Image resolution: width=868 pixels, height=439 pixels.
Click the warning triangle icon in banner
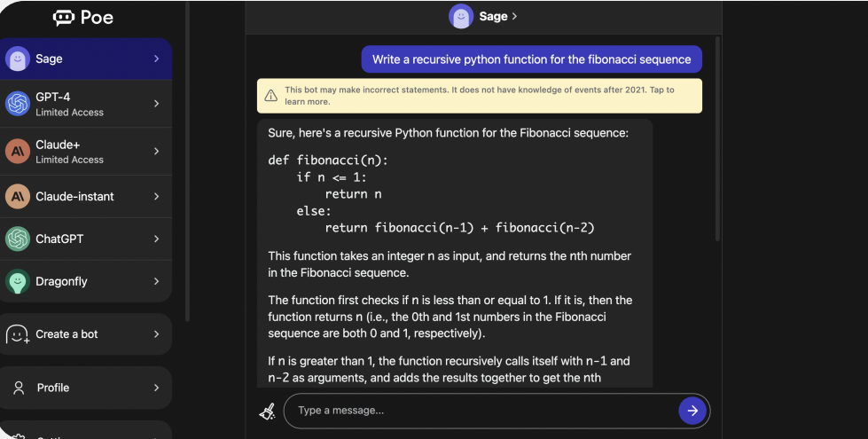[x=270, y=96]
